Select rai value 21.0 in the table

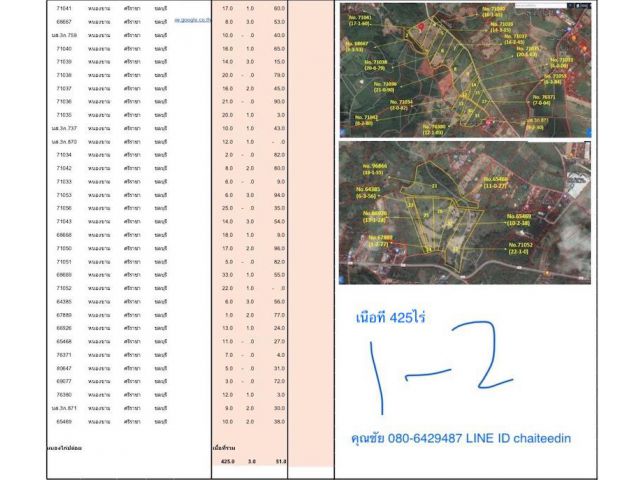click(x=228, y=102)
